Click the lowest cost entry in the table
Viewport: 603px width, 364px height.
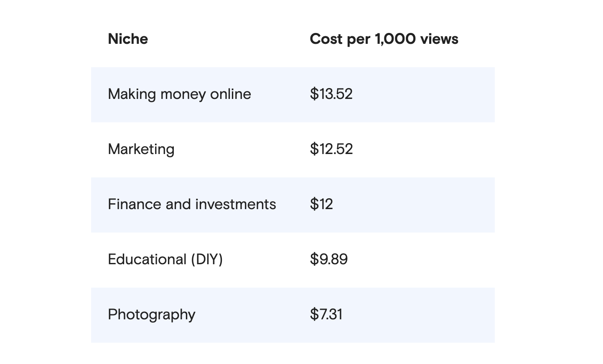point(326,314)
